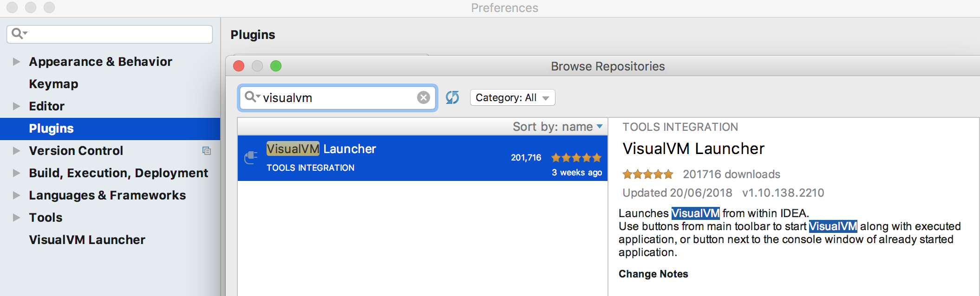Expand Appearance & Behavior section

coord(16,62)
